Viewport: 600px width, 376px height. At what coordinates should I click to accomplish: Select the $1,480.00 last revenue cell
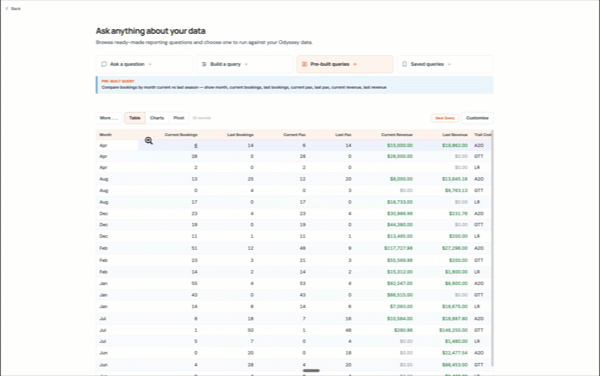tap(456, 341)
